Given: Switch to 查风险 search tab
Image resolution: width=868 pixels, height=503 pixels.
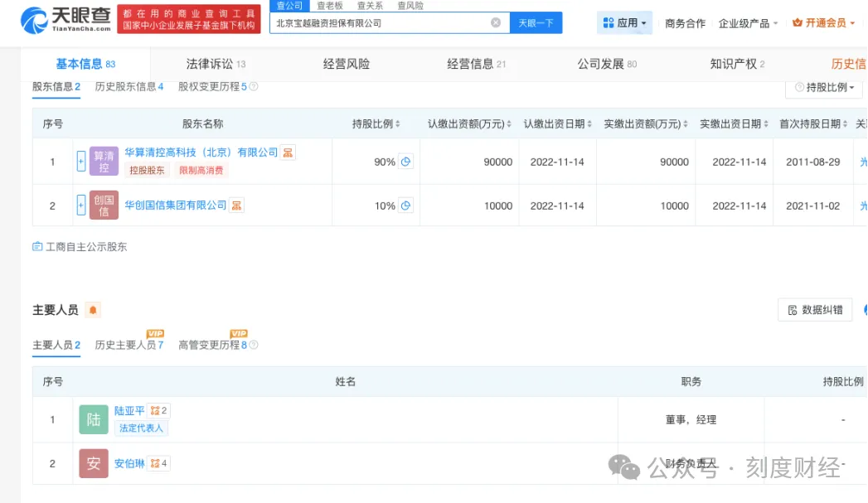Looking at the screenshot, I should click(410, 6).
